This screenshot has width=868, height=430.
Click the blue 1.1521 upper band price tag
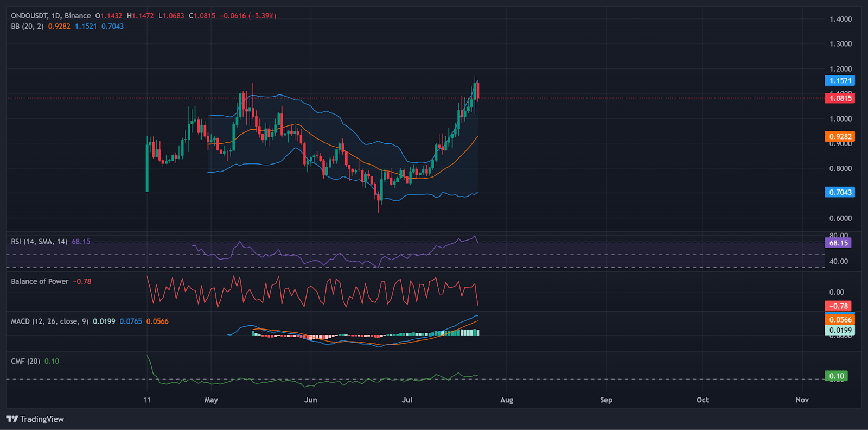coord(840,80)
